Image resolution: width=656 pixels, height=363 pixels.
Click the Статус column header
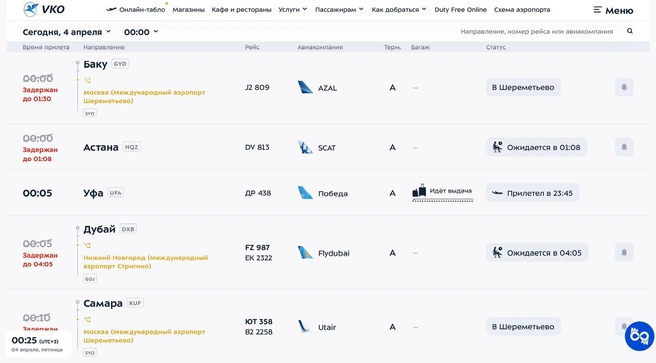496,47
